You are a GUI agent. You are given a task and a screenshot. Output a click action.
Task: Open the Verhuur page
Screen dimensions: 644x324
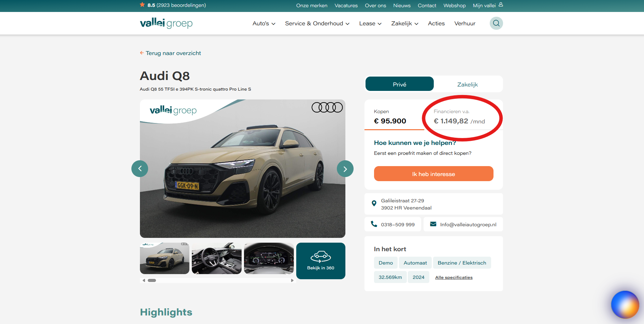[x=465, y=23]
